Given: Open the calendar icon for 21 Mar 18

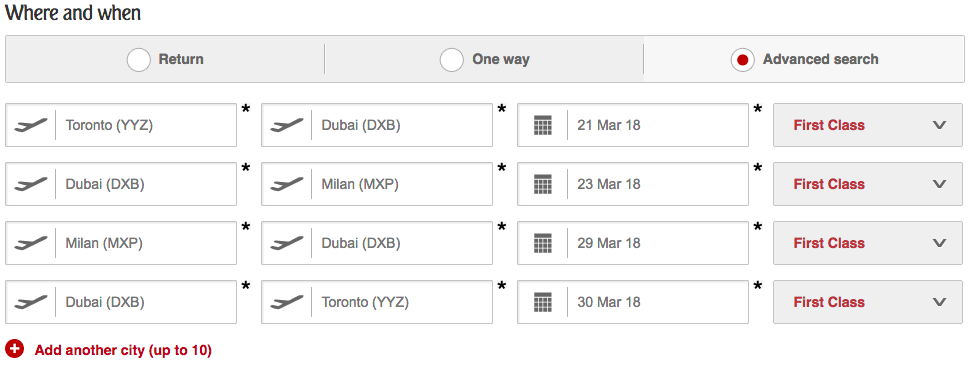Looking at the screenshot, I should pos(543,126).
